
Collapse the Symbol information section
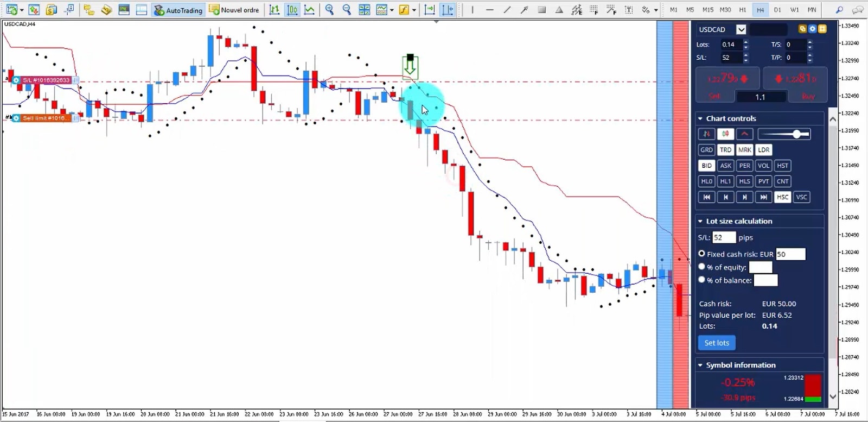(700, 365)
